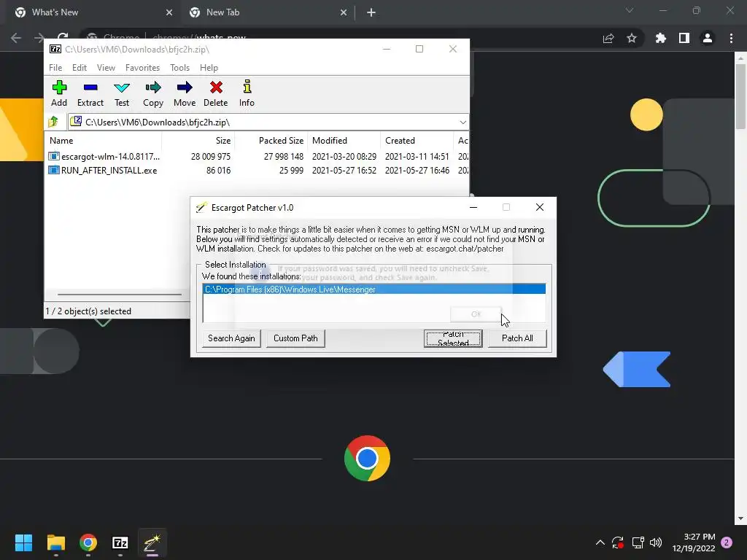
Task: Select the escargot-wlm-14.0.8117 file row
Action: click(x=258, y=156)
